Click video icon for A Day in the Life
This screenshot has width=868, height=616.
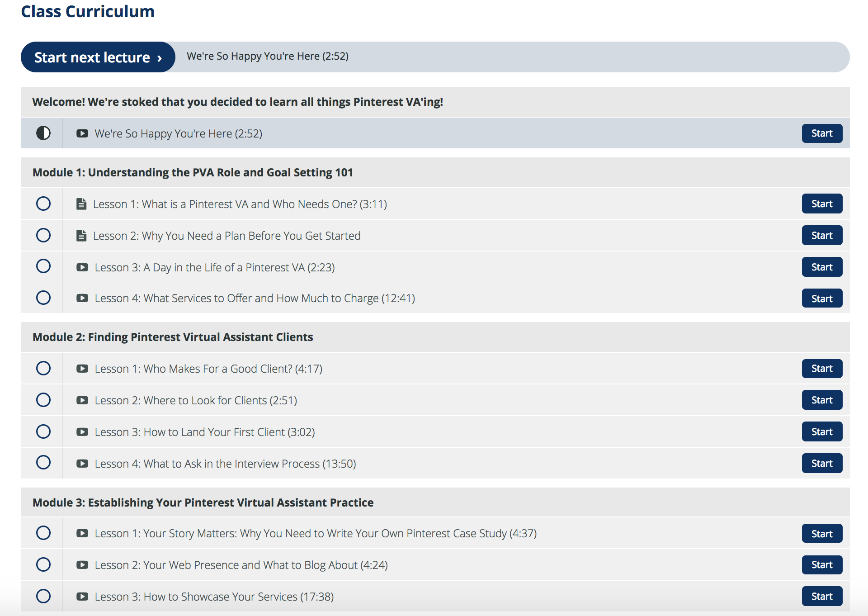tap(82, 267)
